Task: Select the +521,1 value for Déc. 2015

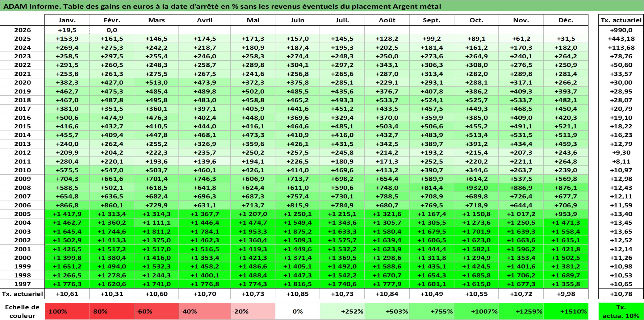Action: click(566, 126)
